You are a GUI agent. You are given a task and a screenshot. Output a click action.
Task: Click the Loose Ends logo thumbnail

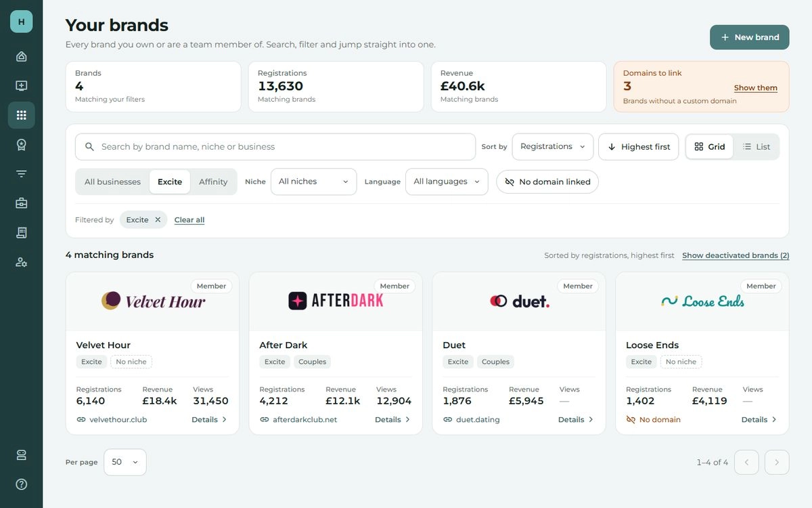pyautogui.click(x=702, y=301)
